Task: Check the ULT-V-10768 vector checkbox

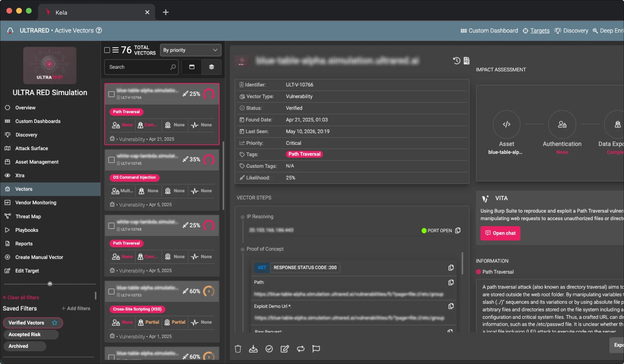Action: (x=112, y=226)
